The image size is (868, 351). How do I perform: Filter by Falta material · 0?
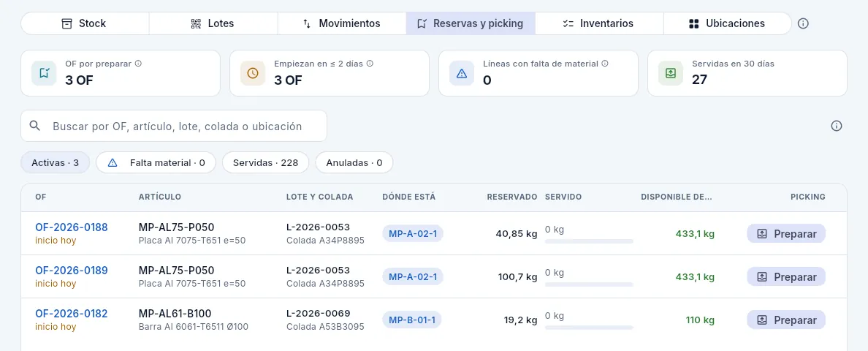coord(156,163)
